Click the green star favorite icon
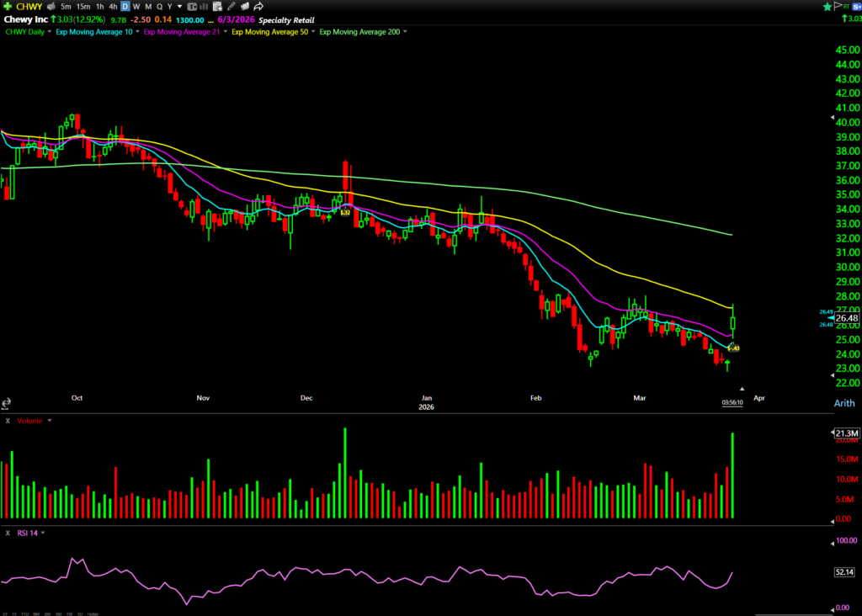 [827, 7]
